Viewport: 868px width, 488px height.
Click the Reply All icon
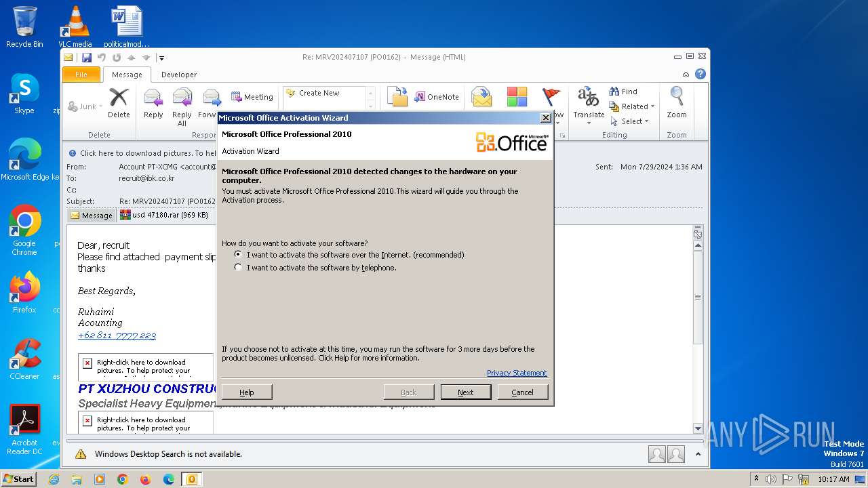click(x=182, y=107)
